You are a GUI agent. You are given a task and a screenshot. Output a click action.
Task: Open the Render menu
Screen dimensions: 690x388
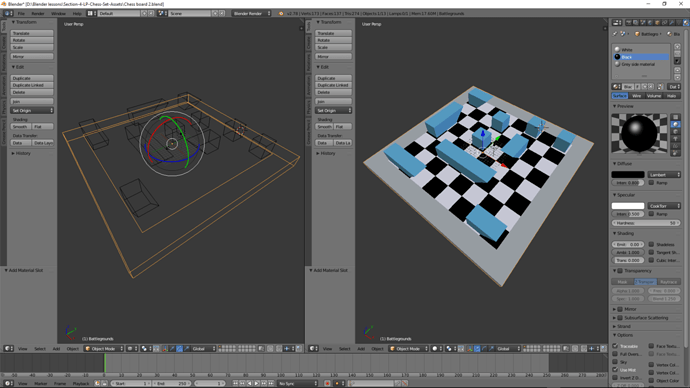[38, 14]
